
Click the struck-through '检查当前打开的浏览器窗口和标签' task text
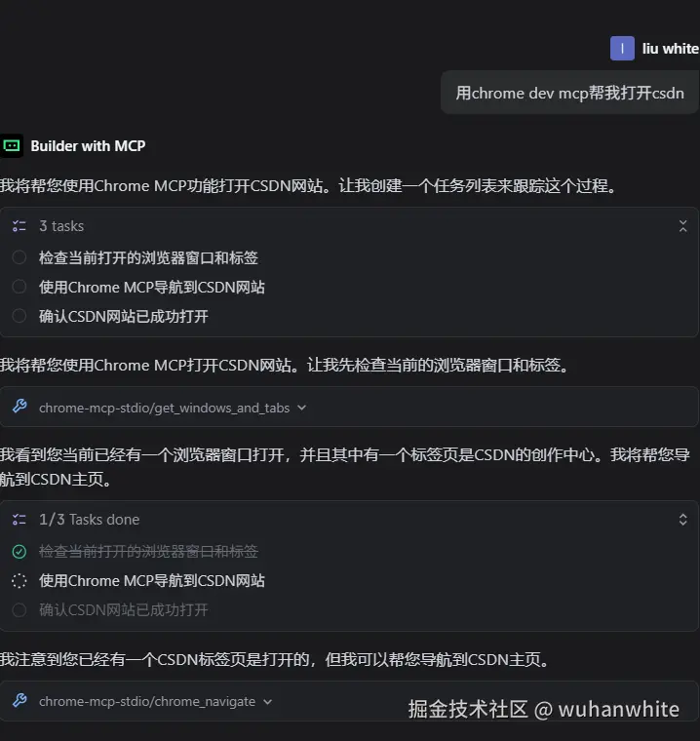click(x=148, y=552)
